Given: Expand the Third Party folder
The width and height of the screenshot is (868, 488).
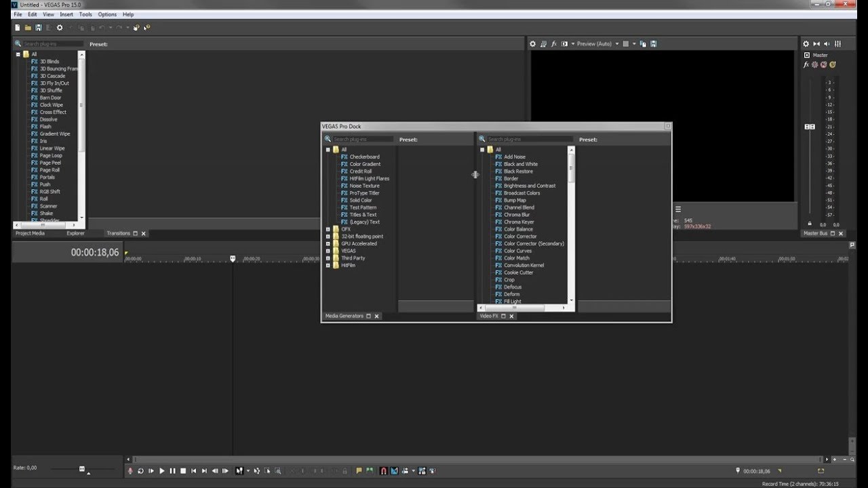Looking at the screenshot, I should pyautogui.click(x=328, y=258).
